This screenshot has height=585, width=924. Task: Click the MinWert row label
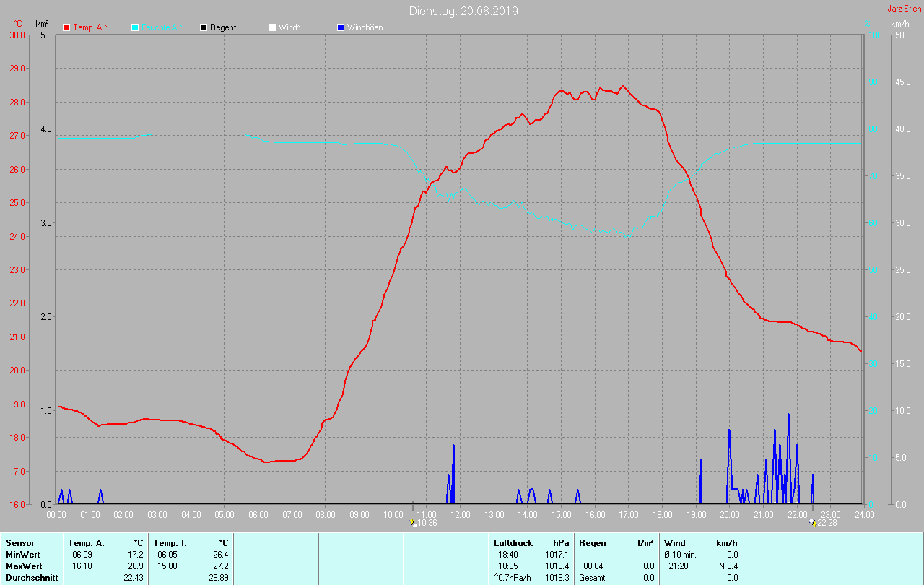tap(22, 555)
